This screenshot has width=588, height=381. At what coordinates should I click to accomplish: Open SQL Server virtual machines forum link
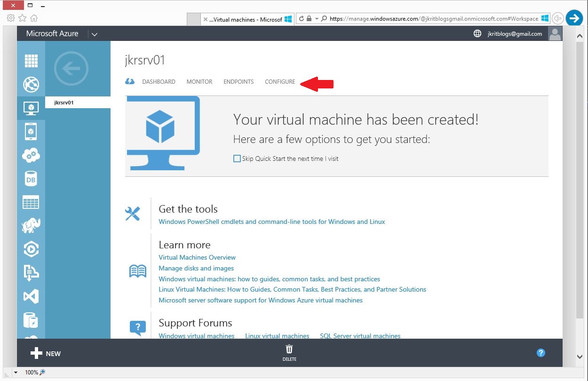[x=360, y=336]
